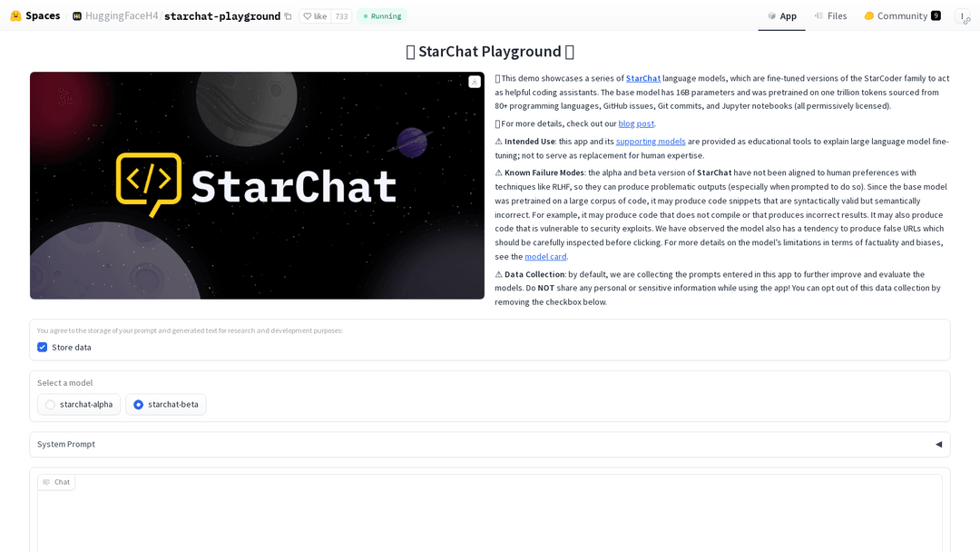The width and height of the screenshot is (980, 552).
Task: Click the heart like button
Action: click(315, 16)
